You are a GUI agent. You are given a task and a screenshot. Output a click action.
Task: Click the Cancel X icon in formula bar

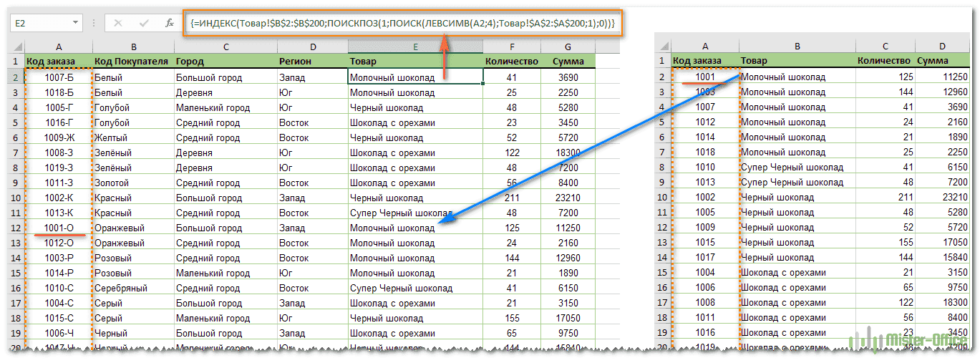(118, 23)
